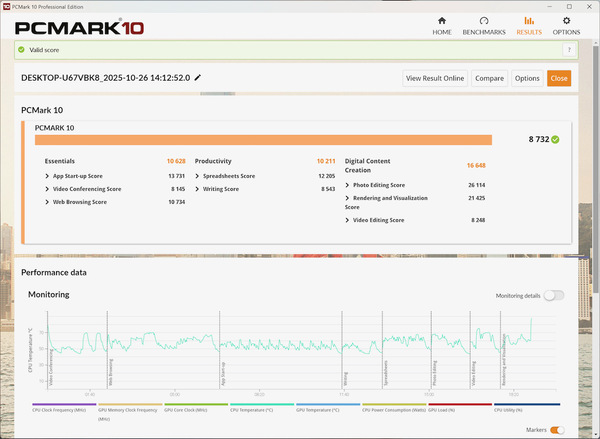Click the Productivity score 10 211
The height and width of the screenshot is (439, 600).
[326, 161]
